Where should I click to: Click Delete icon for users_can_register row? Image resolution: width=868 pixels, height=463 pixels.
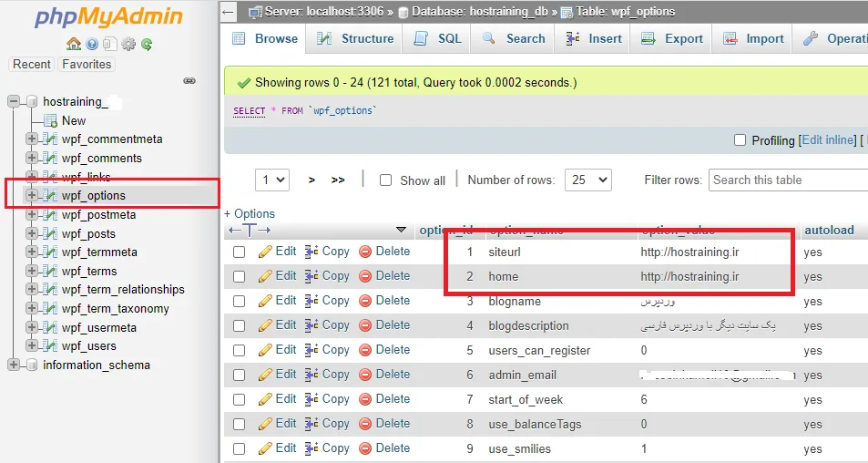click(365, 350)
